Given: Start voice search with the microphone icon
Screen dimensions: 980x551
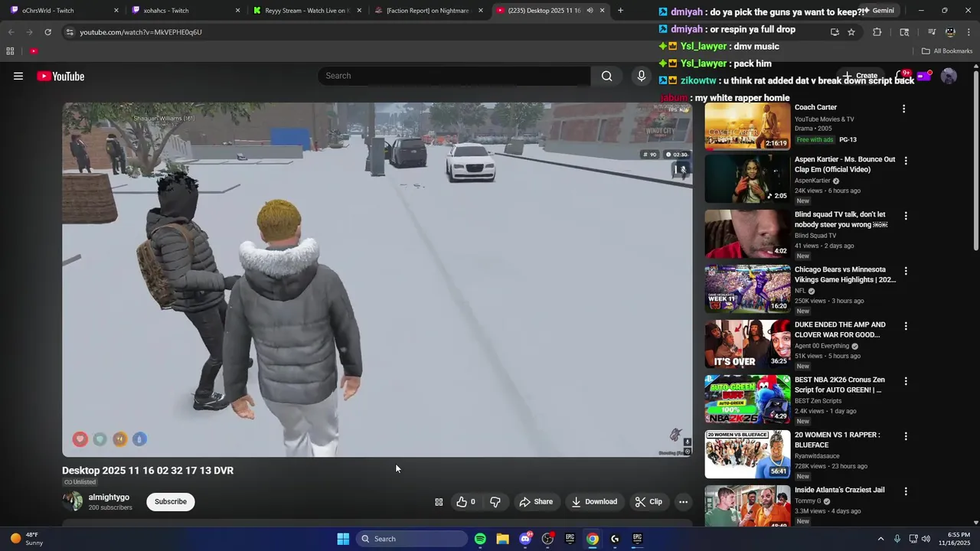Looking at the screenshot, I should (642, 76).
